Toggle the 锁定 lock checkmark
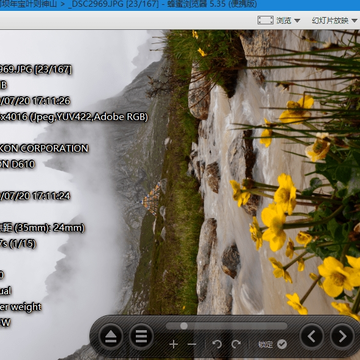The width and height of the screenshot is (360, 360). 282,344
